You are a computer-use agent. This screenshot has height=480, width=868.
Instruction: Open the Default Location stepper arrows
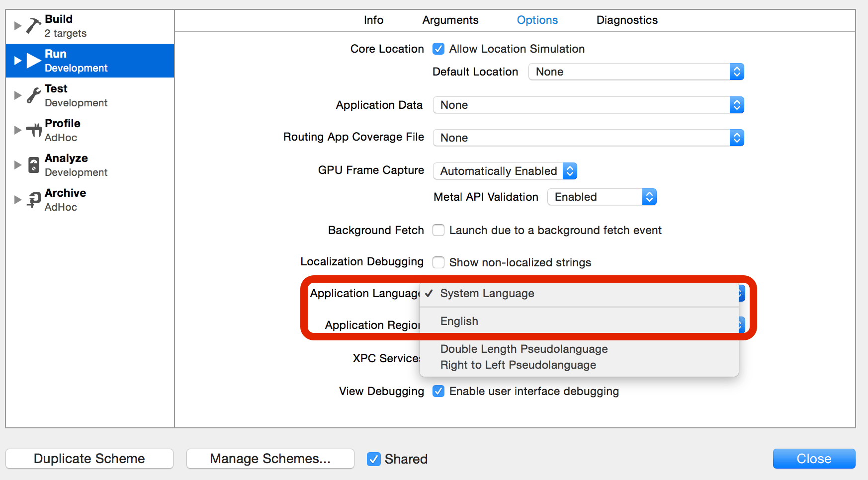pyautogui.click(x=738, y=72)
